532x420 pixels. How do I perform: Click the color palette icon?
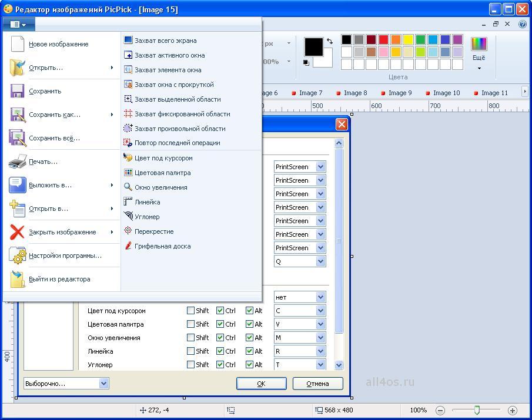coord(128,173)
